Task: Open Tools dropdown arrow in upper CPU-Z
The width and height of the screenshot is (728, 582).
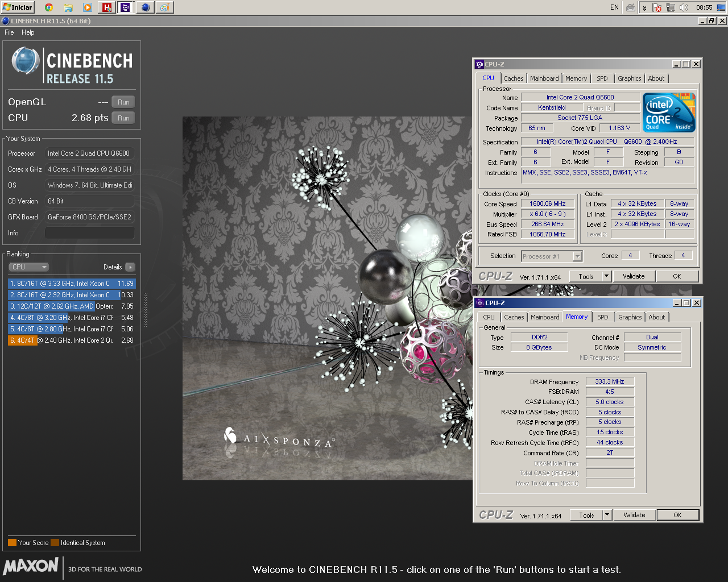Action: [606, 276]
